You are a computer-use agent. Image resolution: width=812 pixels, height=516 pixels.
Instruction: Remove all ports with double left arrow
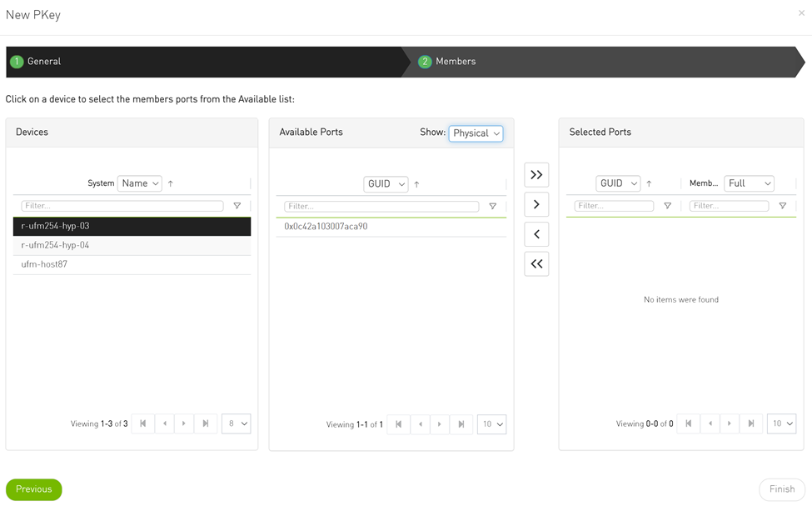tap(536, 264)
